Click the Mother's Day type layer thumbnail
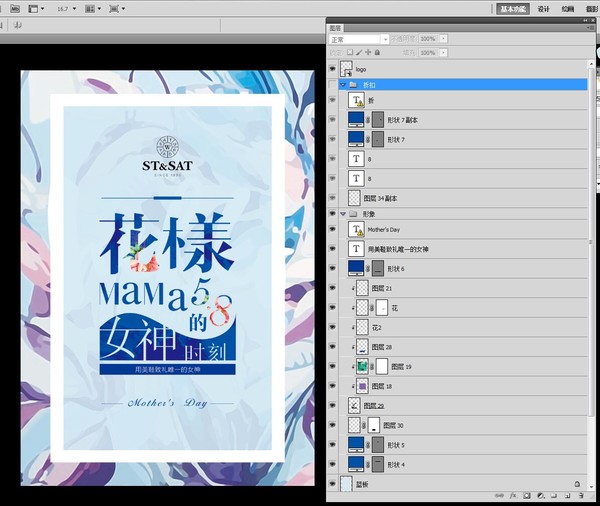Viewport: 600px width, 506px height. (x=356, y=229)
